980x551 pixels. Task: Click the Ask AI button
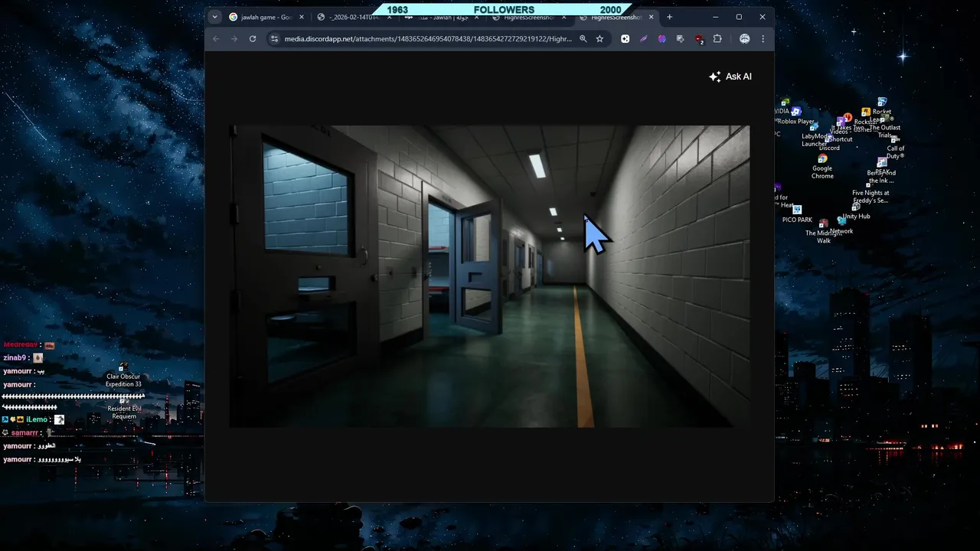point(730,77)
